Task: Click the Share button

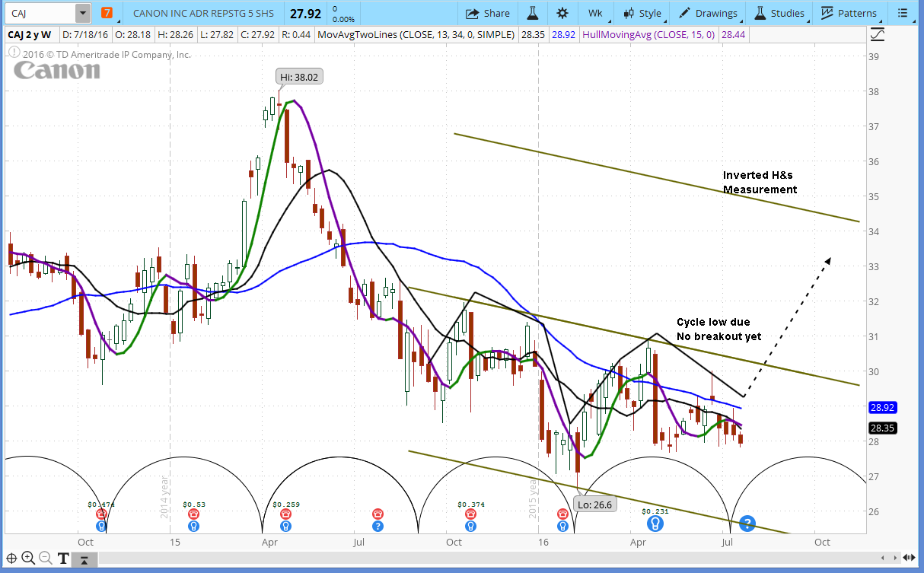Action: [487, 13]
